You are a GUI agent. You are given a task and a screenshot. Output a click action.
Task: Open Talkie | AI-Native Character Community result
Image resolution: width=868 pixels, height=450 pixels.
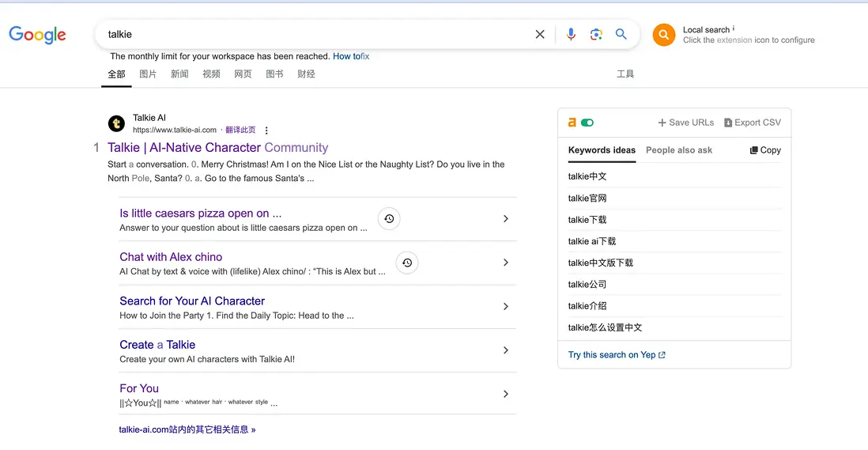217,148
